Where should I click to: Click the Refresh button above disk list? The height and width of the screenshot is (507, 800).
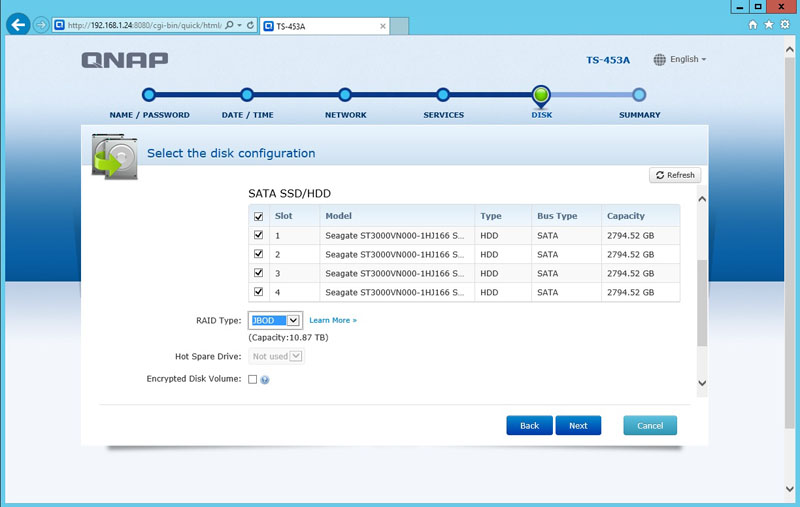[x=675, y=175]
